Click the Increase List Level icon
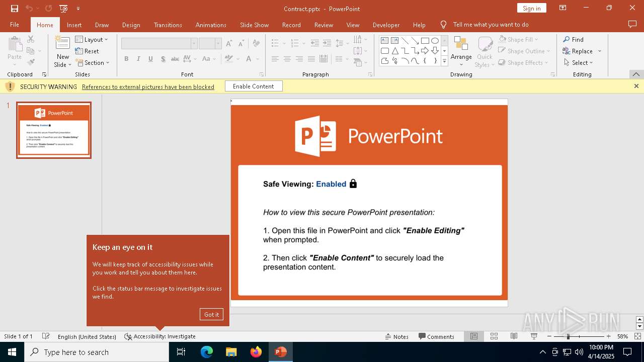The width and height of the screenshot is (644, 362). (327, 43)
